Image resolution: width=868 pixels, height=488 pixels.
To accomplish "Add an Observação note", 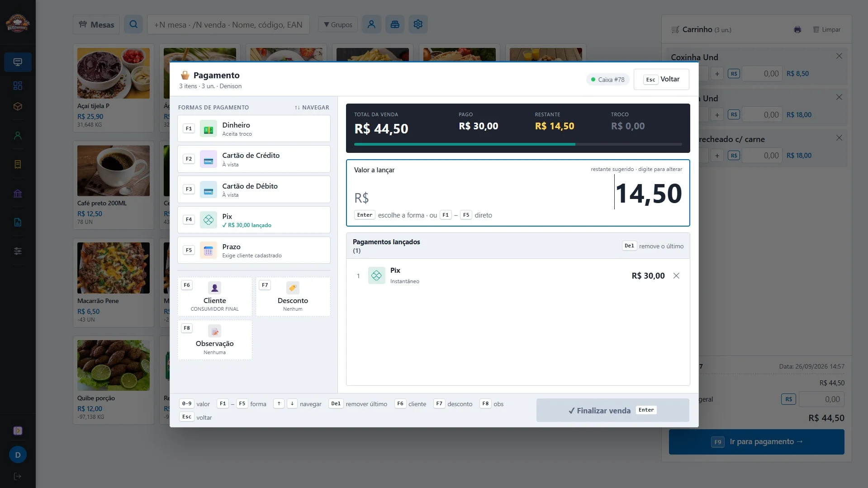I will tap(215, 340).
